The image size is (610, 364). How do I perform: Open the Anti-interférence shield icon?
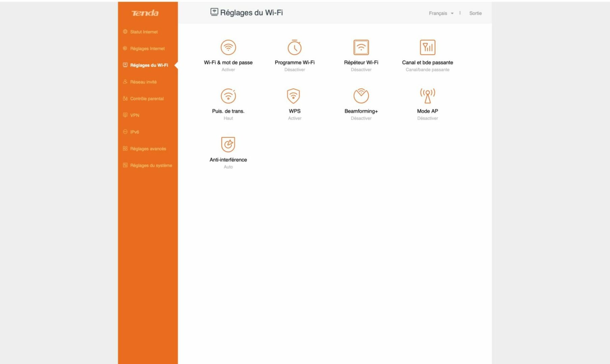pos(228,145)
